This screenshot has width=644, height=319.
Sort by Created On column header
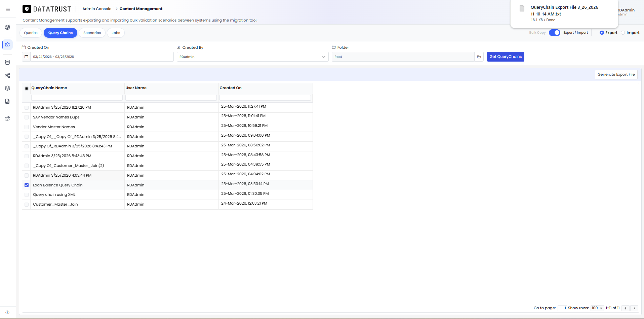(x=231, y=88)
